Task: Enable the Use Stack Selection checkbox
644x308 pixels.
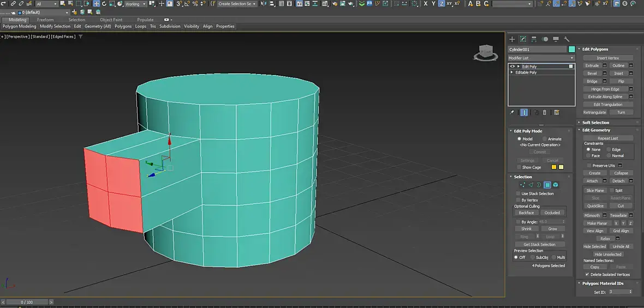Action: coord(518,194)
